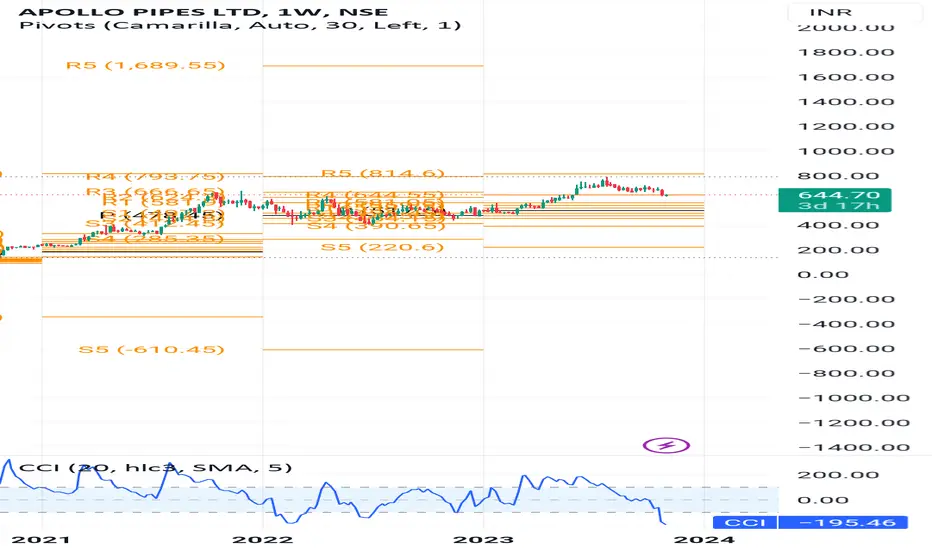932x550 pixels.
Task: Click the 2021 time axis label
Action: point(41,540)
